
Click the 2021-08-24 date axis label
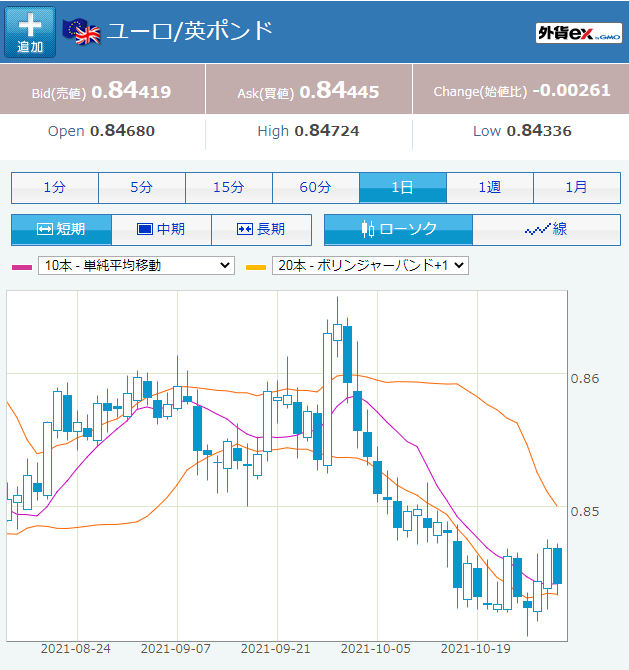pyautogui.click(x=76, y=649)
